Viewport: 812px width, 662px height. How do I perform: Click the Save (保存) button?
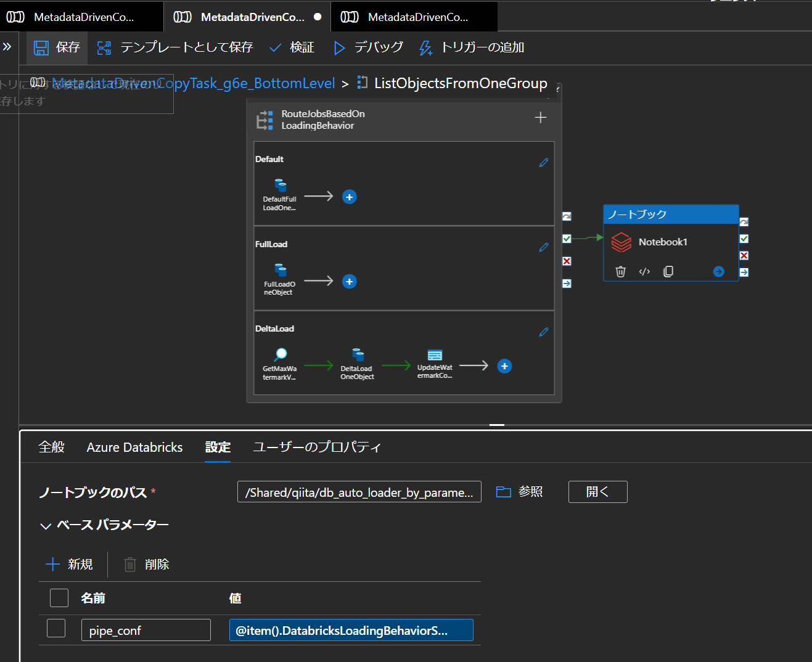pyautogui.click(x=57, y=47)
